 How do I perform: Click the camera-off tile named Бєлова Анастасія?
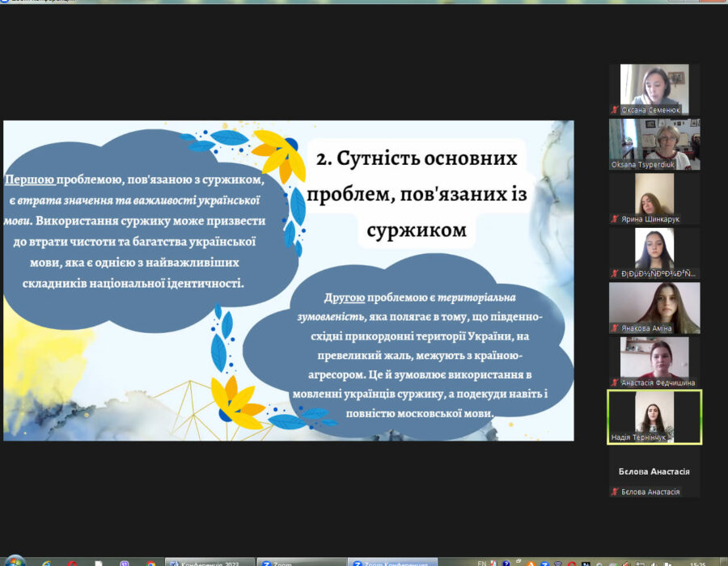[x=654, y=471]
